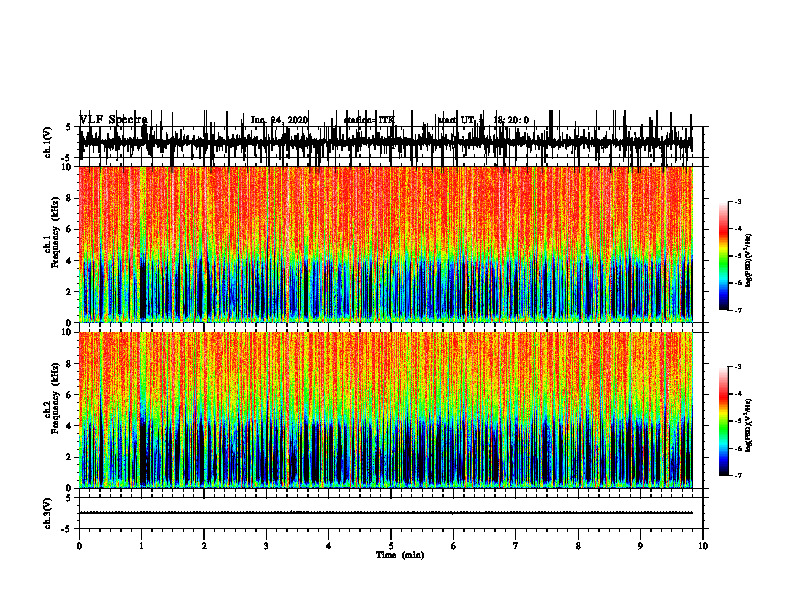Image resolution: width=792 pixels, height=612 pixels.
Task: Click the '-7' label on ch.2 color bar
Action: (x=738, y=475)
